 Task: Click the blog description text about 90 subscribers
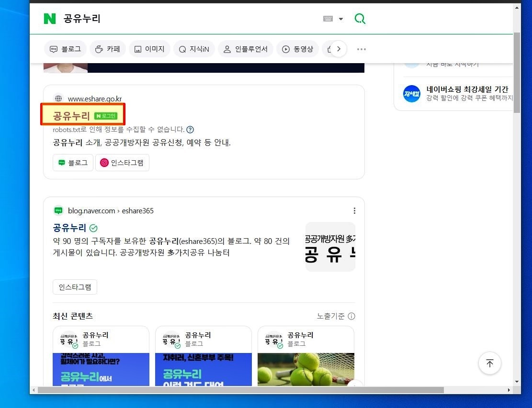click(171, 247)
